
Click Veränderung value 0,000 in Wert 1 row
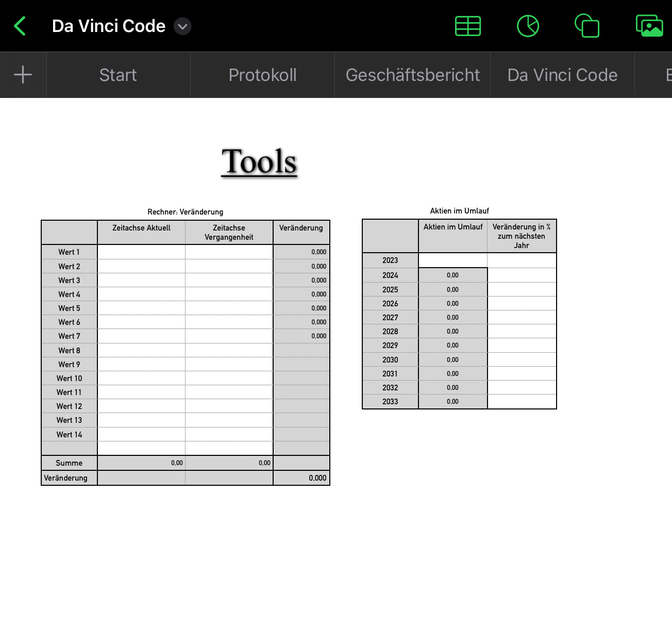tap(301, 252)
